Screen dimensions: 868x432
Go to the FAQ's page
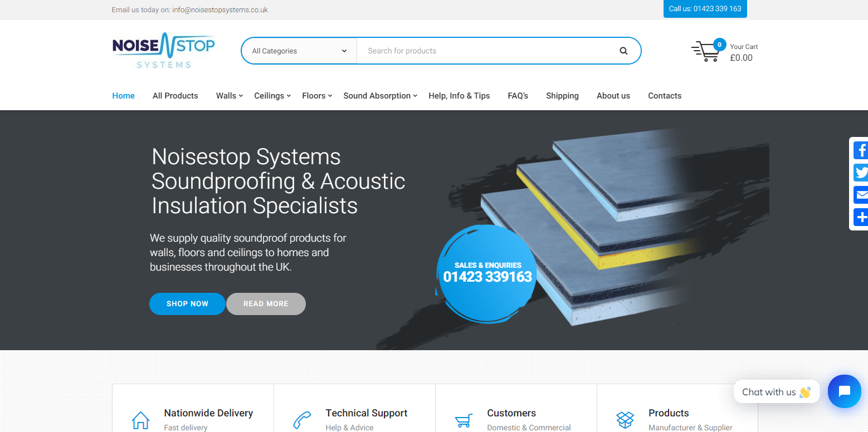518,96
